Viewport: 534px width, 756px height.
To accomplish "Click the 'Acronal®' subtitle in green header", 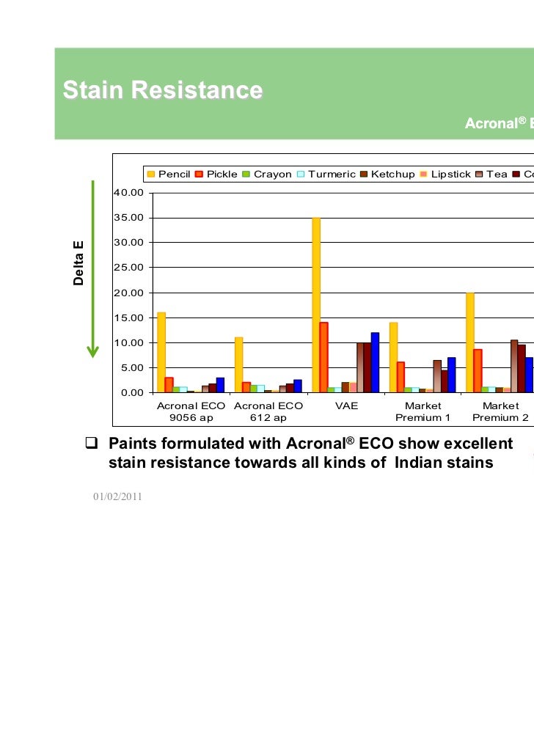I will tap(496, 123).
